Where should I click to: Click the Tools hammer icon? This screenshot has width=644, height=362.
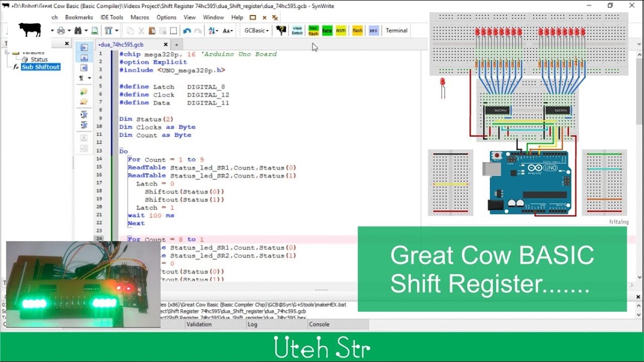click(108, 31)
